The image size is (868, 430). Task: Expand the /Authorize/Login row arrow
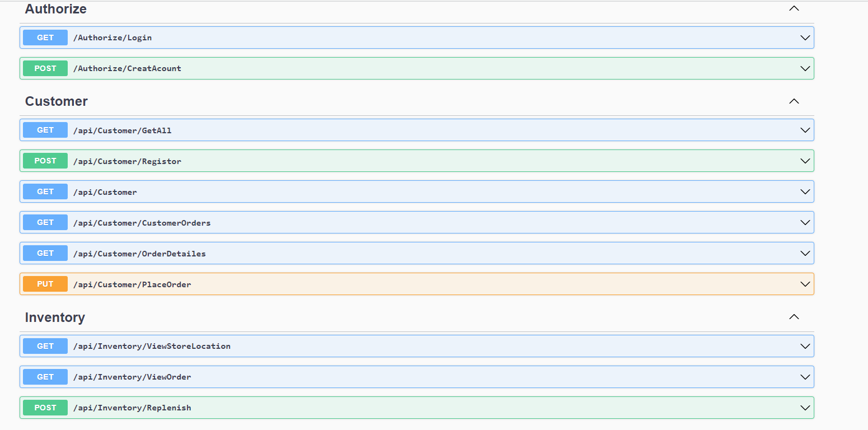[805, 38]
